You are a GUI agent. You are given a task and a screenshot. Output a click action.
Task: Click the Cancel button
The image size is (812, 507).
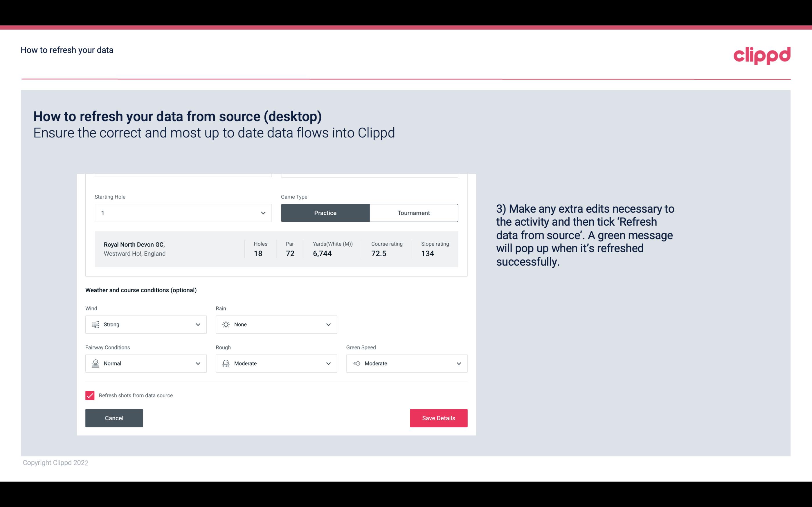tap(114, 418)
